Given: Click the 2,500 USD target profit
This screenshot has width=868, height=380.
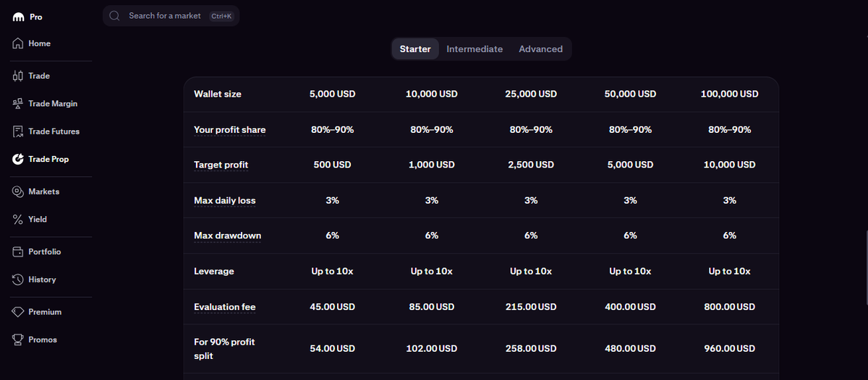Looking at the screenshot, I should coord(531,165).
